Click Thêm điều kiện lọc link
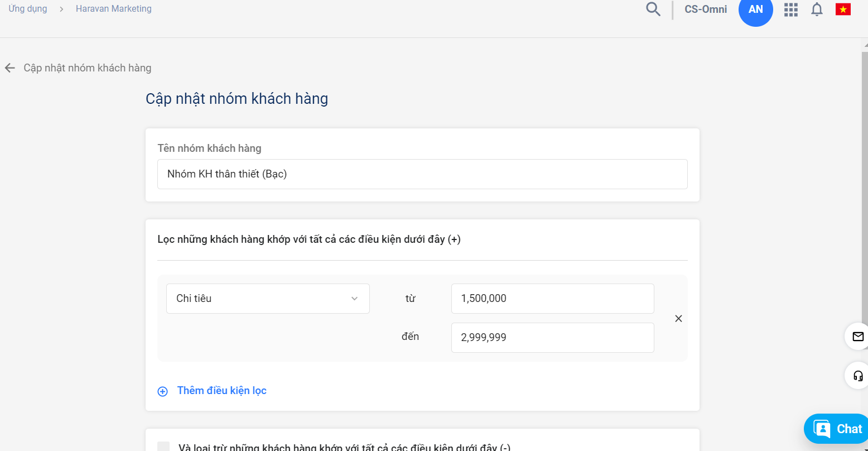 [x=222, y=391]
